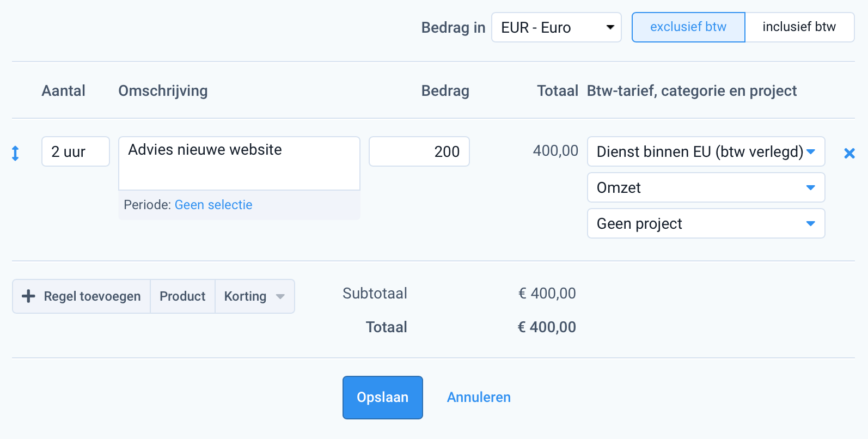This screenshot has height=439, width=868.
Task: Click the drag-reorder arrow icon on invoice line
Action: (x=15, y=154)
